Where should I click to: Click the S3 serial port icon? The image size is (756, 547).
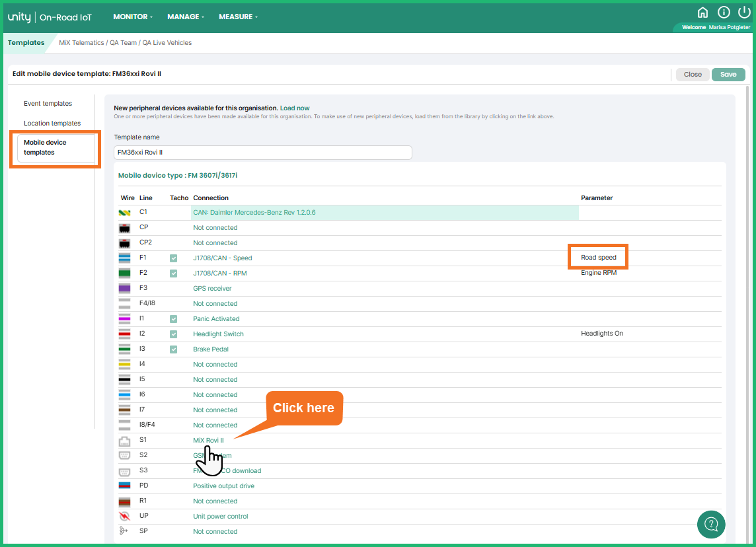pos(124,471)
